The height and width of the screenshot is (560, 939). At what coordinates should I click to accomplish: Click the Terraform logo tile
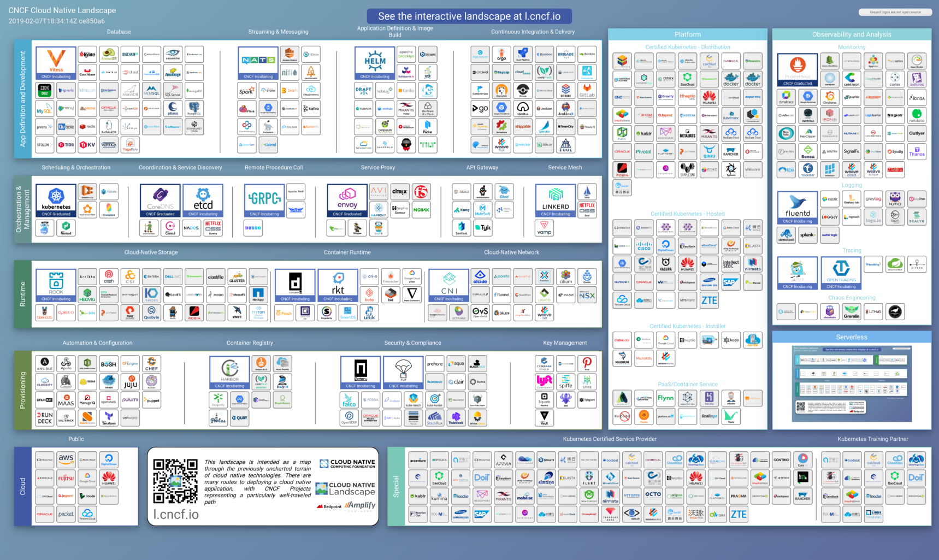point(109,418)
